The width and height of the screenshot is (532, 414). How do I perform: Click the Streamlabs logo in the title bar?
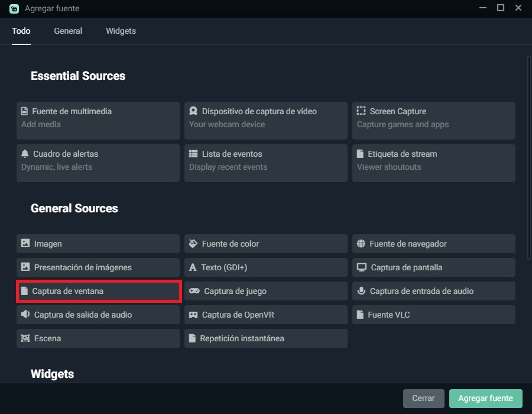click(14, 9)
